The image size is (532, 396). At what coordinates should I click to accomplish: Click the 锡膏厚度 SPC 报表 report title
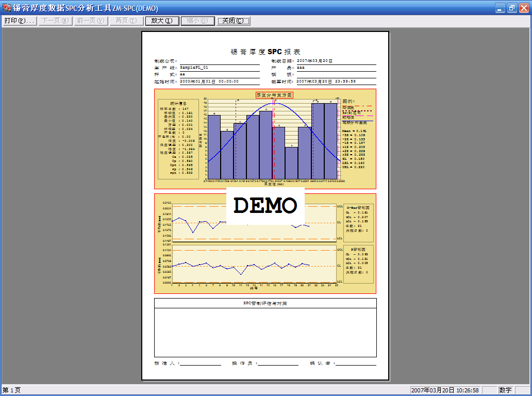coord(265,52)
